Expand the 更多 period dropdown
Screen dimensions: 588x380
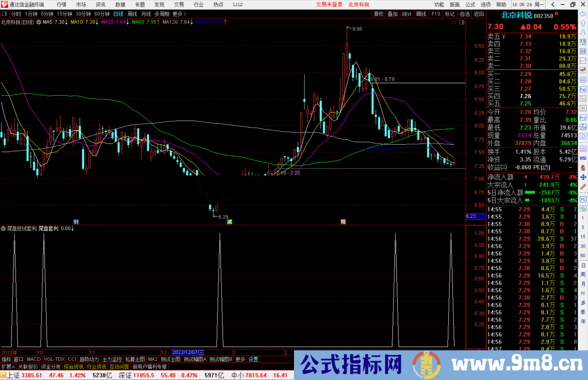click(x=177, y=14)
